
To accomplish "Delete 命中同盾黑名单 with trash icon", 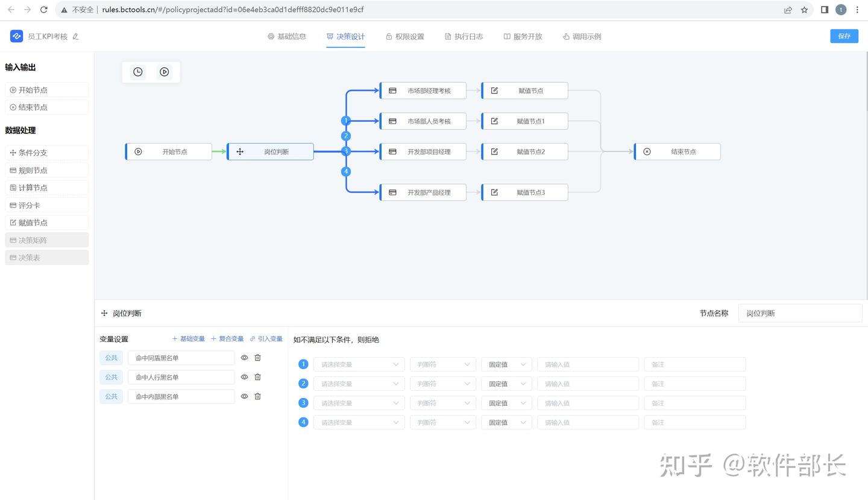I will 257,358.
